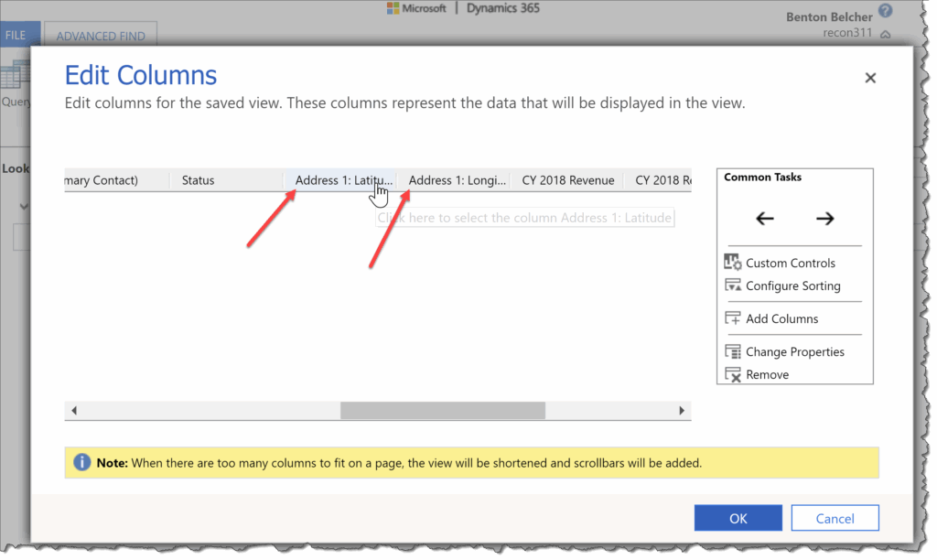Open the FILE tab
The image size is (937, 560).
click(16, 36)
